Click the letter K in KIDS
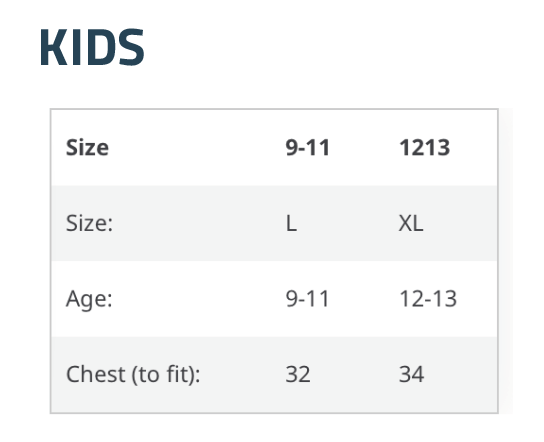The height and width of the screenshot is (442, 544). [x=53, y=47]
